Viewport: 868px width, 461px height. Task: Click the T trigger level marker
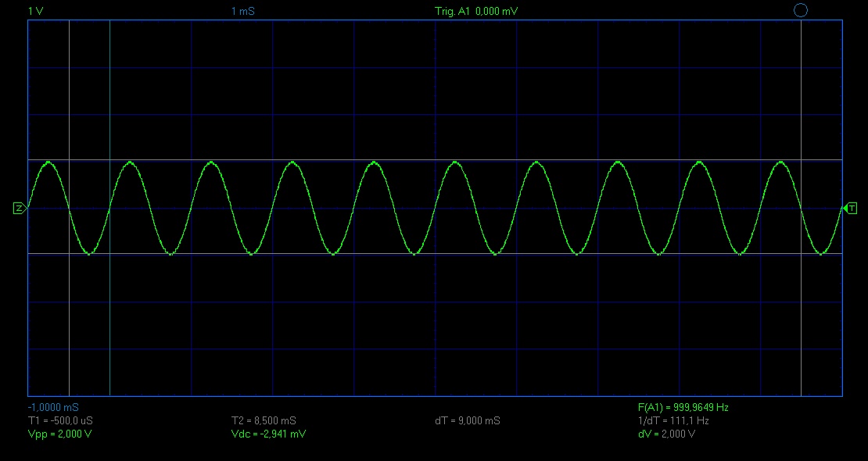coord(850,208)
